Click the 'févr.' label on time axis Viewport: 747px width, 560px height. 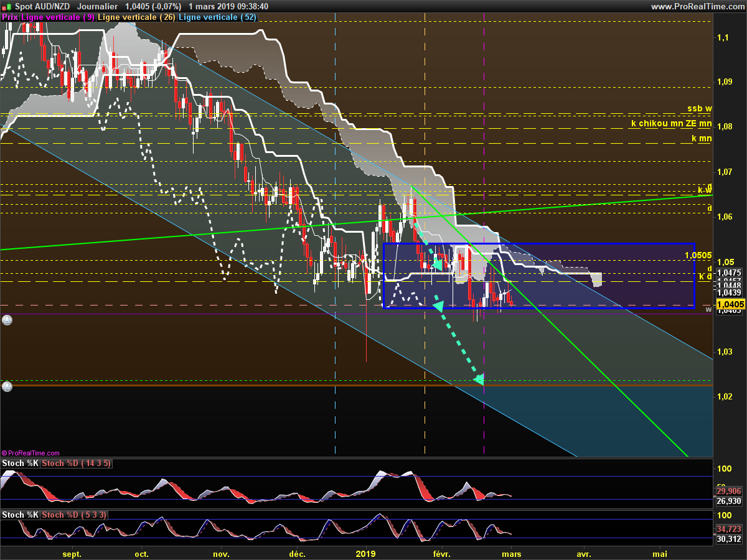[x=441, y=553]
